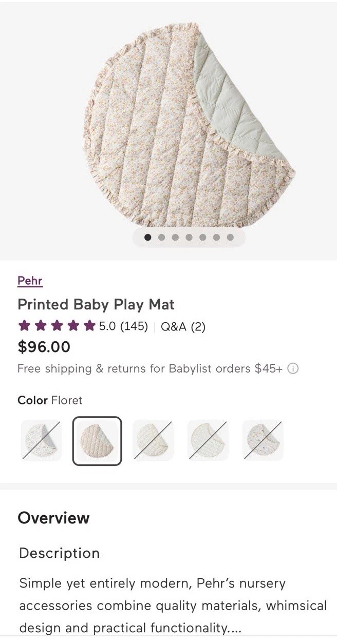Jump to the middle carousel dot
This screenshot has width=337, height=644.
(x=189, y=237)
